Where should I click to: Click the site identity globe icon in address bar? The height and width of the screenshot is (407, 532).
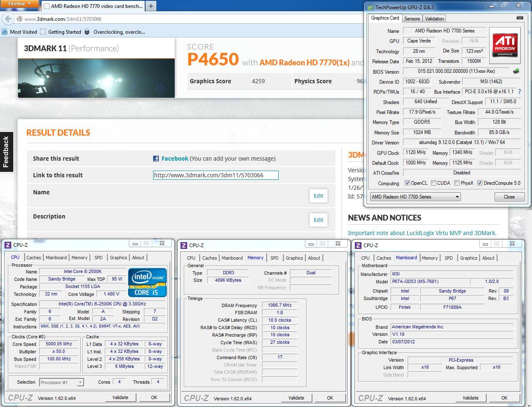pyautogui.click(x=19, y=19)
